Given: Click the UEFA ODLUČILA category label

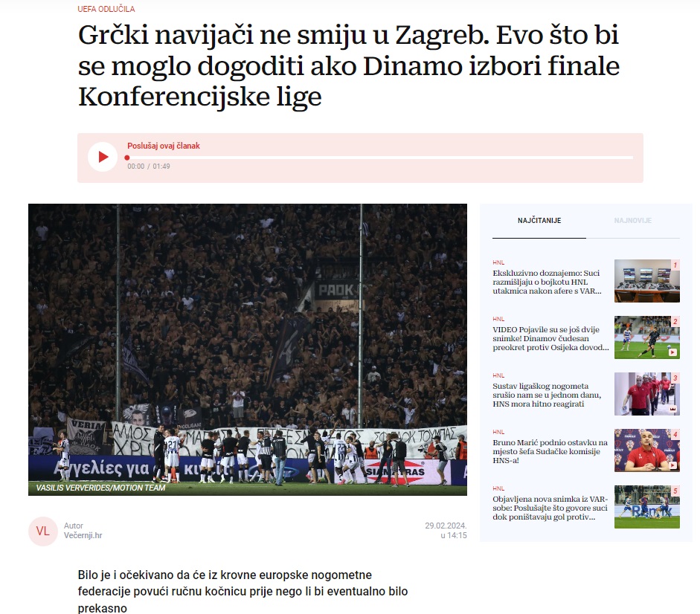Looking at the screenshot, I should tap(106, 9).
